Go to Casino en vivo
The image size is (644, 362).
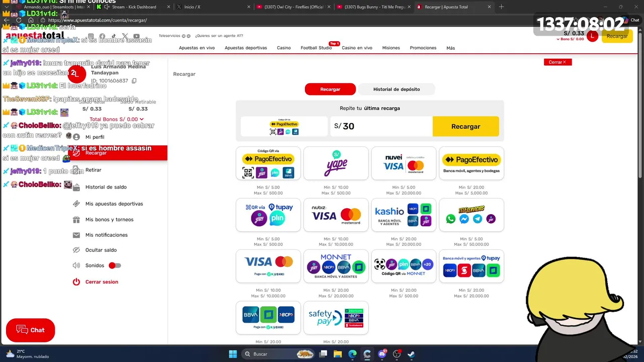coord(357,48)
